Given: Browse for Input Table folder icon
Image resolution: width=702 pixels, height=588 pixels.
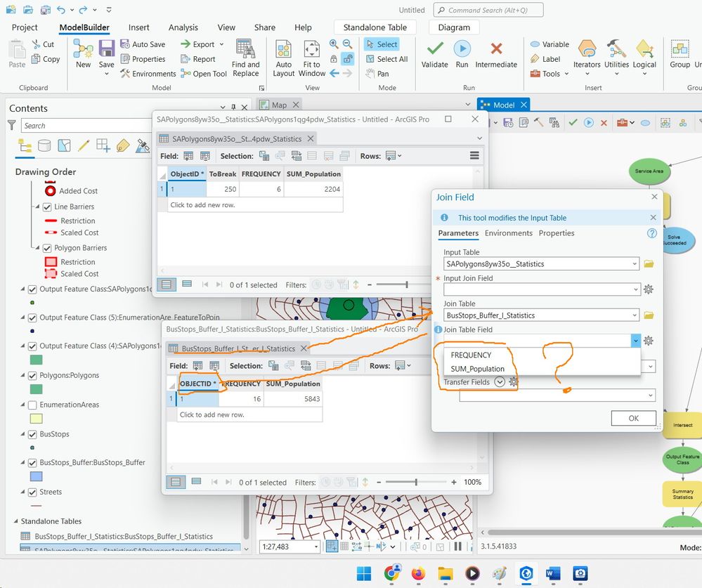Looking at the screenshot, I should click(x=649, y=264).
